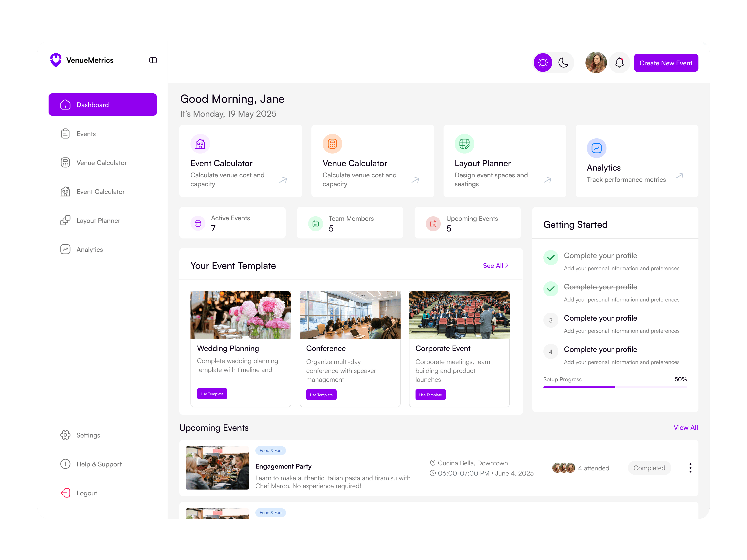Viewport: 747px width, 560px height.
Task: Click Cucina Bella location pin icon
Action: click(433, 463)
